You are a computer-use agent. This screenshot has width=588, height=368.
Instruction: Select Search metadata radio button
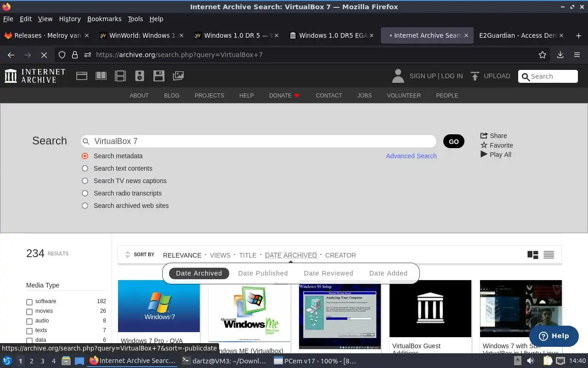(85, 156)
